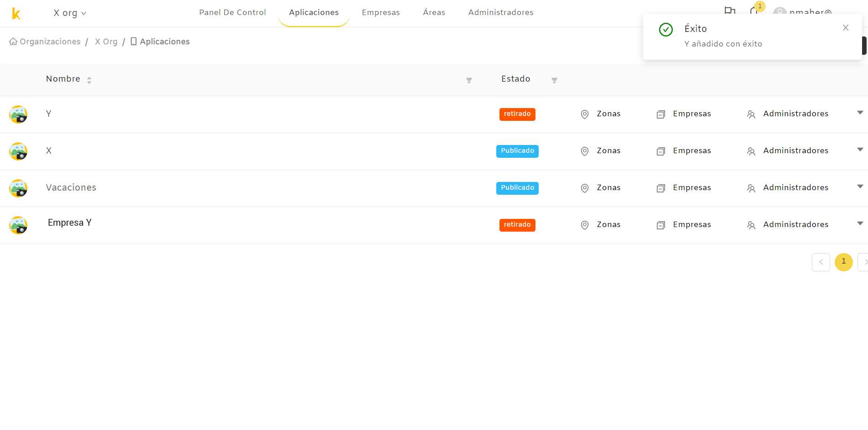The width and height of the screenshot is (868, 430).
Task: Open Zonas for Vacaciones
Action: pyautogui.click(x=609, y=187)
